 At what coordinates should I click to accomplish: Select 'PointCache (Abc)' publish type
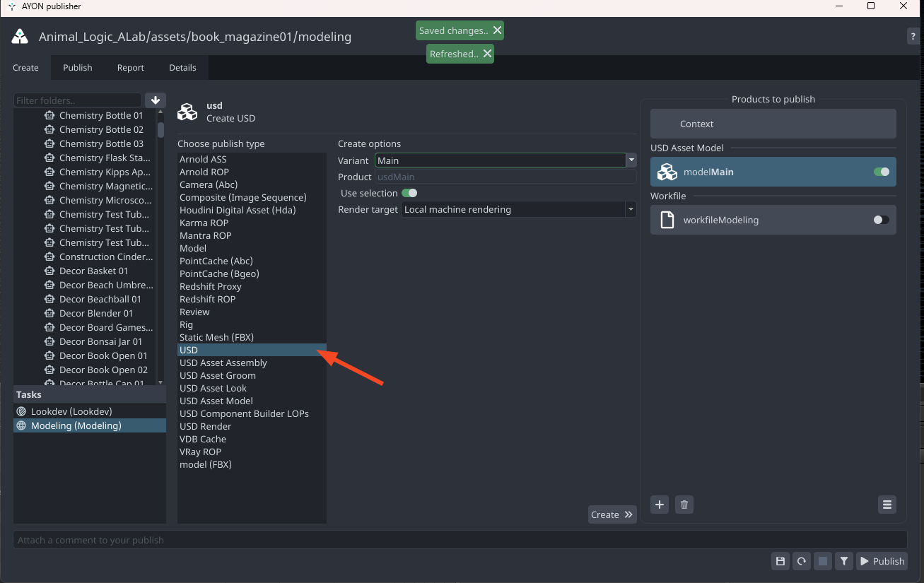[252, 261]
